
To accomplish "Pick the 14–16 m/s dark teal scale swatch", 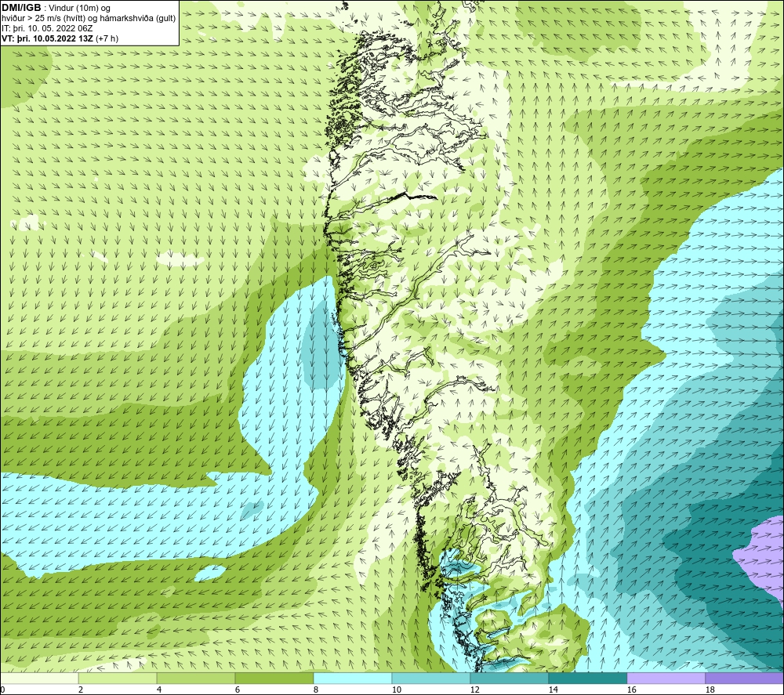I will [587, 679].
